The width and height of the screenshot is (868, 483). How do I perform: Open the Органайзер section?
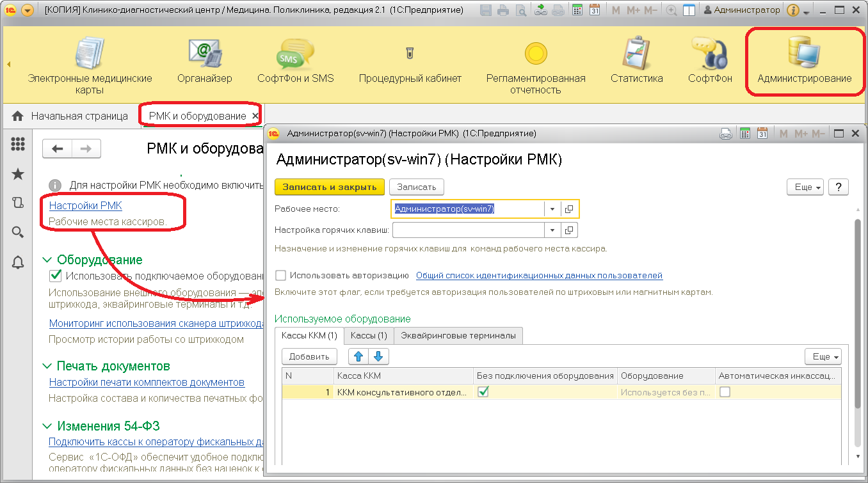tap(205, 61)
